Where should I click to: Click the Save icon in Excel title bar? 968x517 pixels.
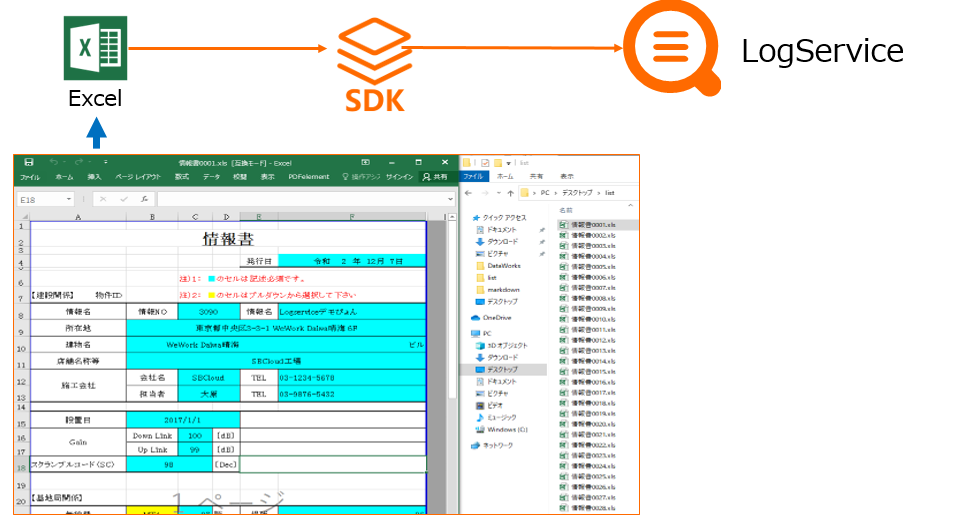click(x=28, y=162)
